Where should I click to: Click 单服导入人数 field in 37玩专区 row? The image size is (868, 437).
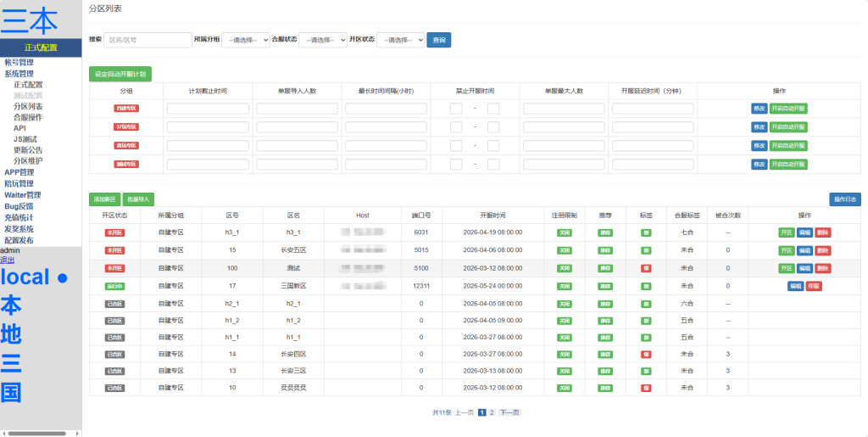tap(297, 126)
